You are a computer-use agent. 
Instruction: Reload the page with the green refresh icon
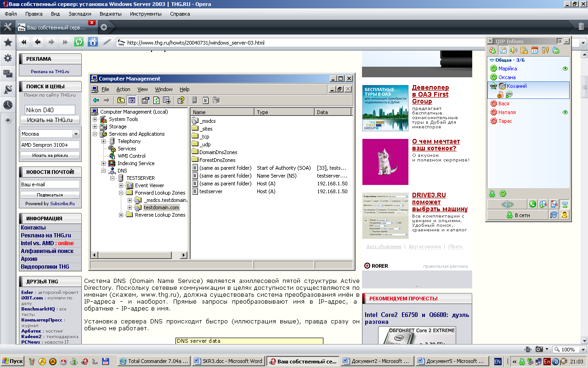pos(79,42)
